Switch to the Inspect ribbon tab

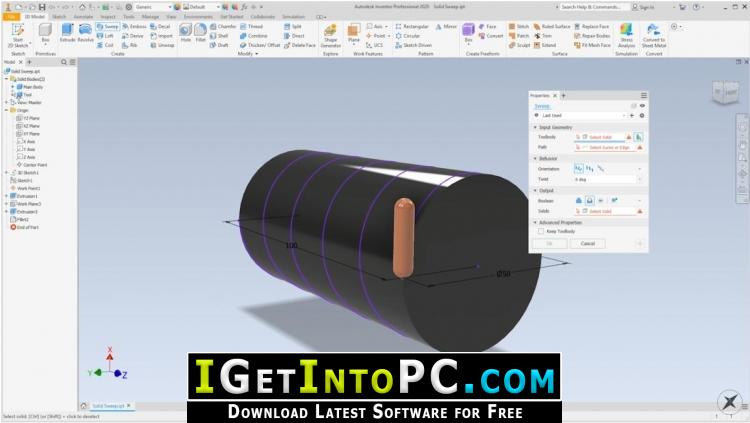tap(108, 17)
